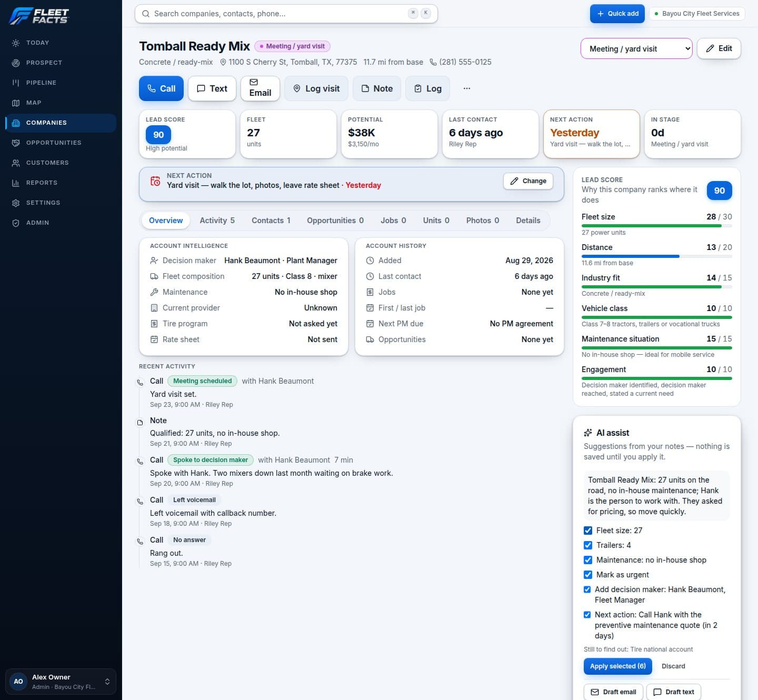758x700 pixels.
Task: Click the Next Action Yesterday card
Action: click(x=591, y=134)
